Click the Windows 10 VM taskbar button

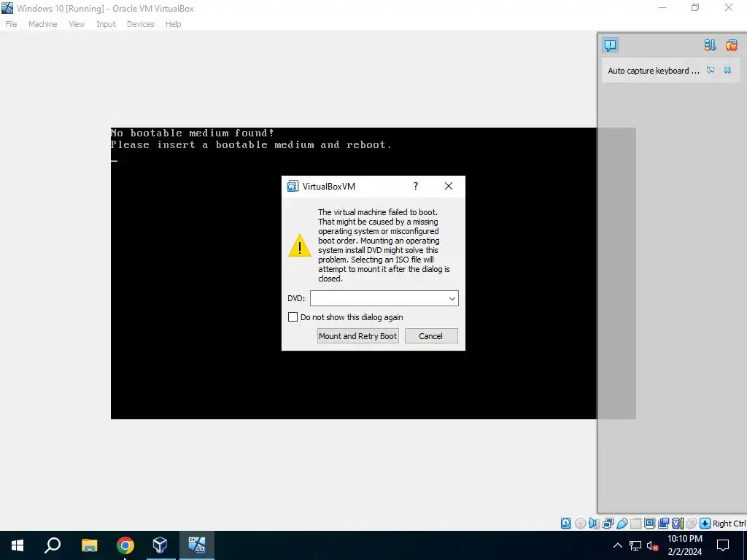pyautogui.click(x=197, y=545)
